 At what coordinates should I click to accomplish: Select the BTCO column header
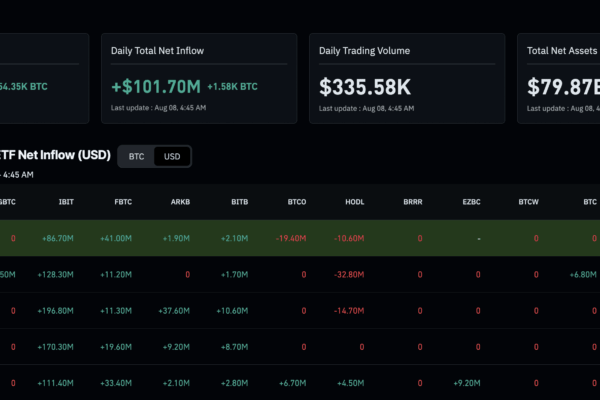297,202
